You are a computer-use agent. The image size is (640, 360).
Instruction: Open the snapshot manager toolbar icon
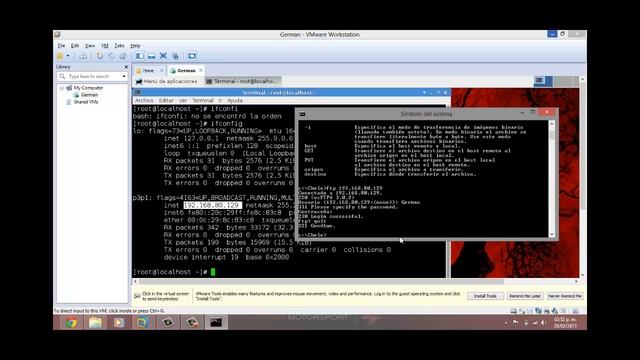coord(123,56)
